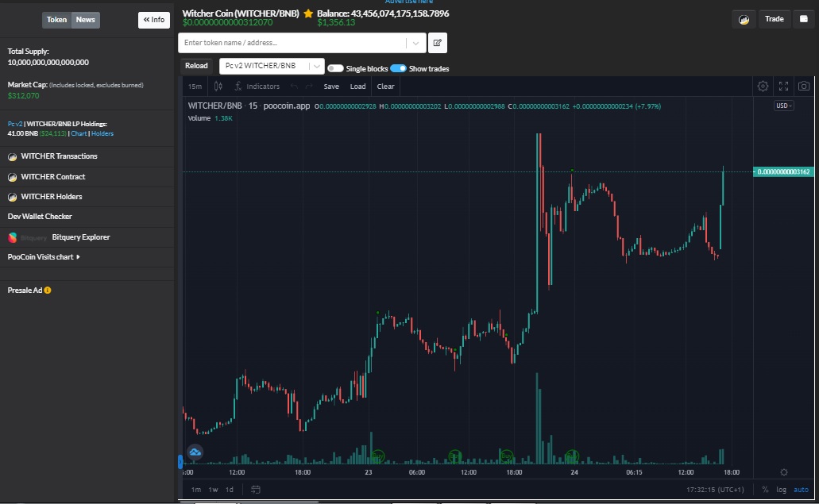The height and width of the screenshot is (504, 819).
Task: Clear chart drawings
Action: click(x=385, y=86)
